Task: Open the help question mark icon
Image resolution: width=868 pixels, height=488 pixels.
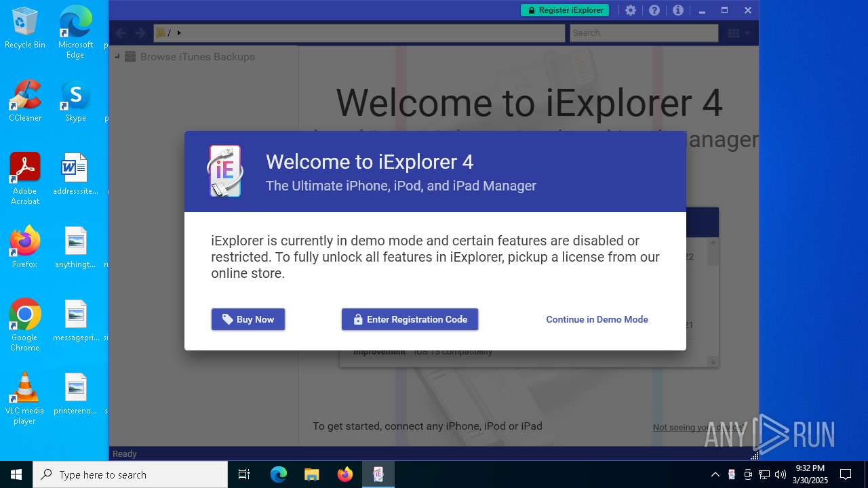Action: (x=654, y=10)
